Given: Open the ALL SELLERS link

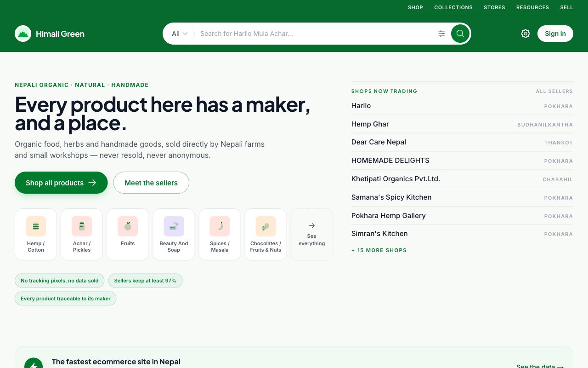Looking at the screenshot, I should coord(554,91).
